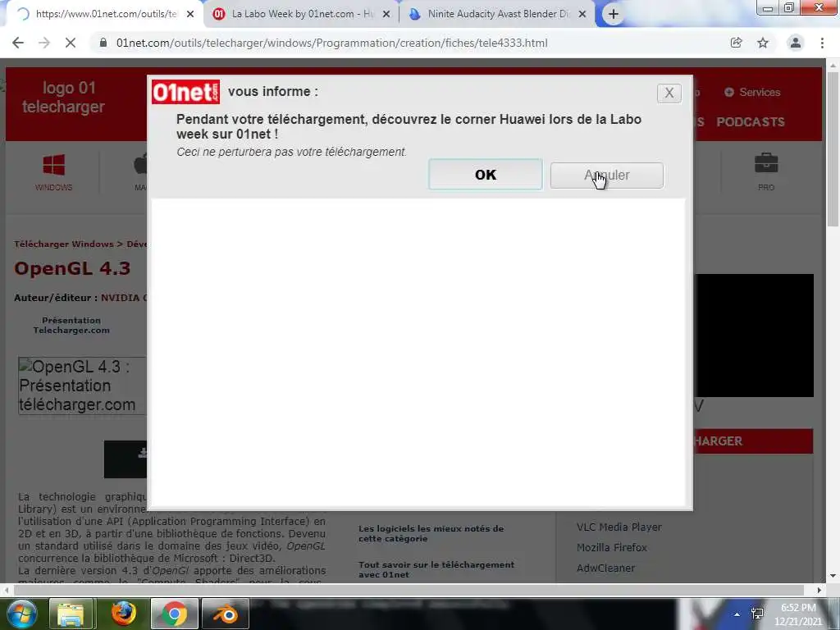Image resolution: width=840 pixels, height=630 pixels.
Task: Click the horizontal scrollbar
Action: click(x=409, y=590)
